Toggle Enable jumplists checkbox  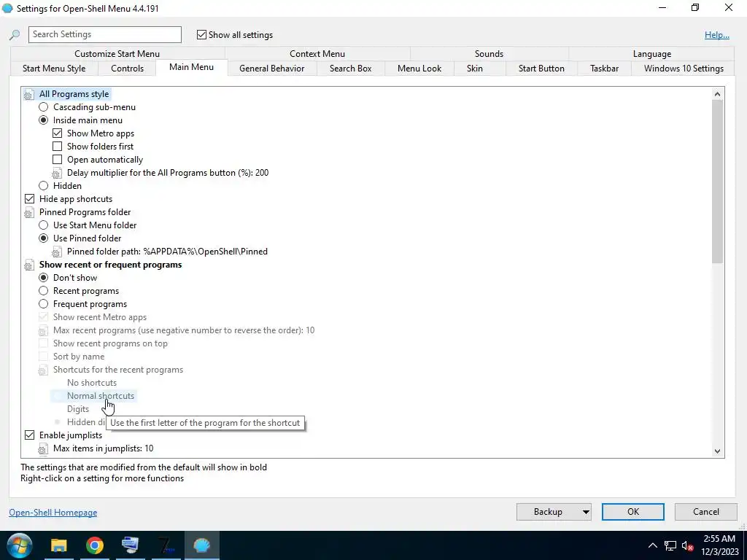pos(29,435)
